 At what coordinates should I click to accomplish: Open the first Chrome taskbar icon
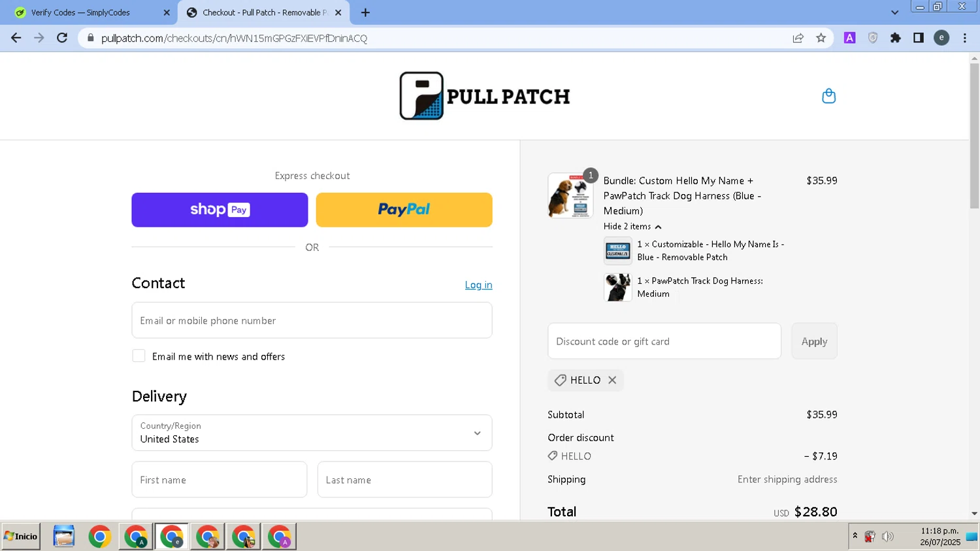100,537
